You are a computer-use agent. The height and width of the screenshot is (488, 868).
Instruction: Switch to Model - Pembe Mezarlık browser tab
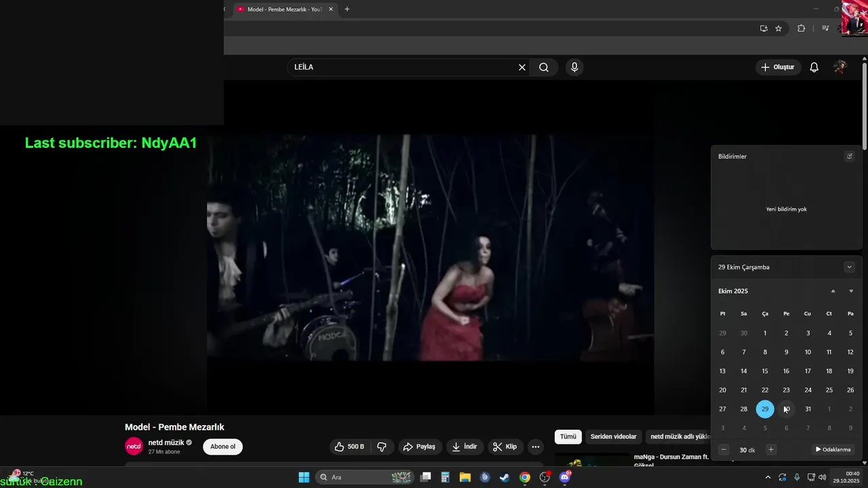(x=283, y=9)
